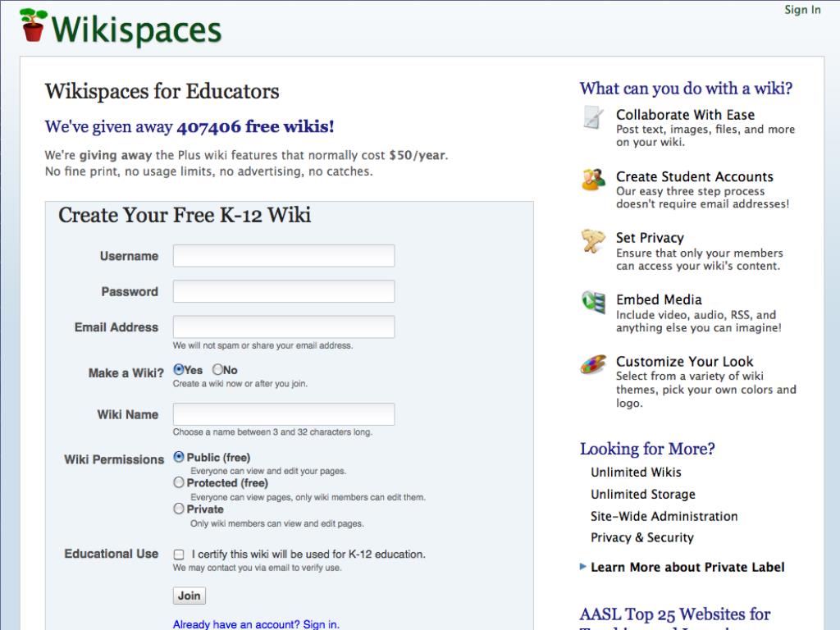
Task: Click the Collaborate With Ease heading
Action: [x=685, y=115]
